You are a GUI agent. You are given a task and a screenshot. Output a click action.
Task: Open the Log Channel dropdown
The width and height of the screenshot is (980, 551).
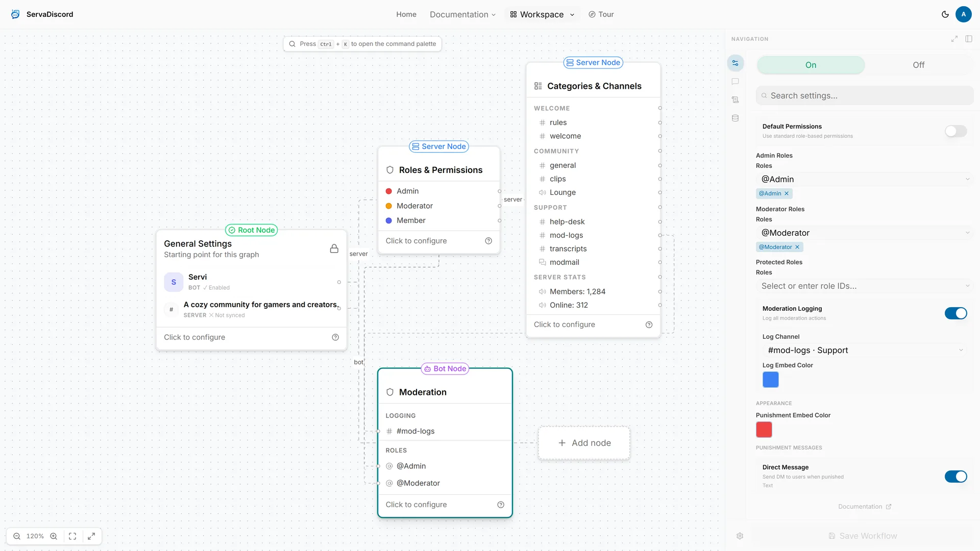[x=864, y=350]
